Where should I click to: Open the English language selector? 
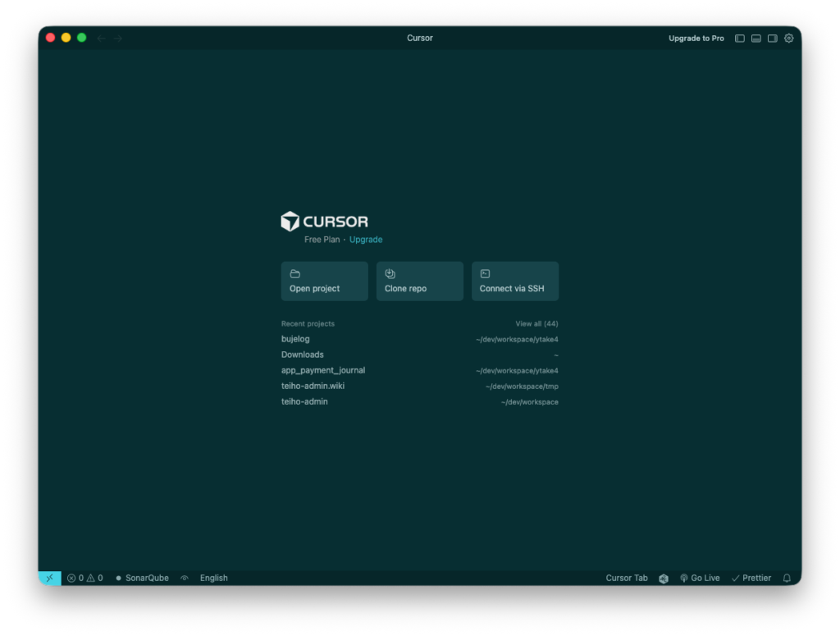coord(214,578)
